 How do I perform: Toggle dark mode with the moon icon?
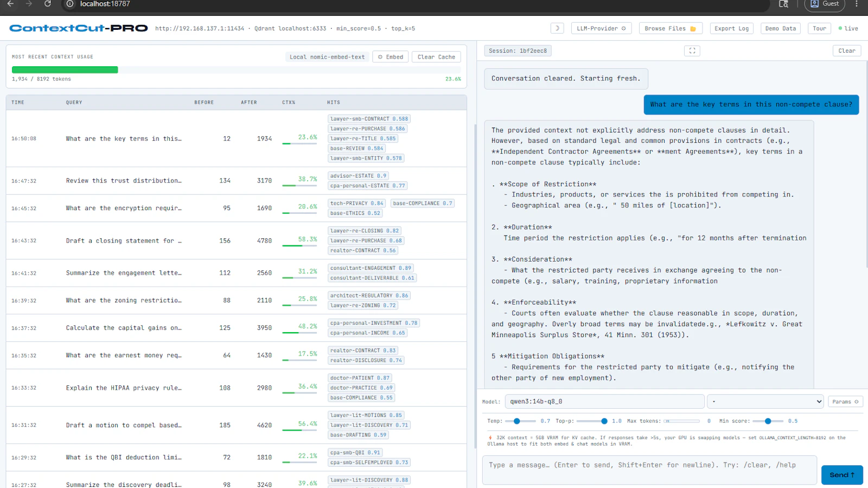coord(557,28)
